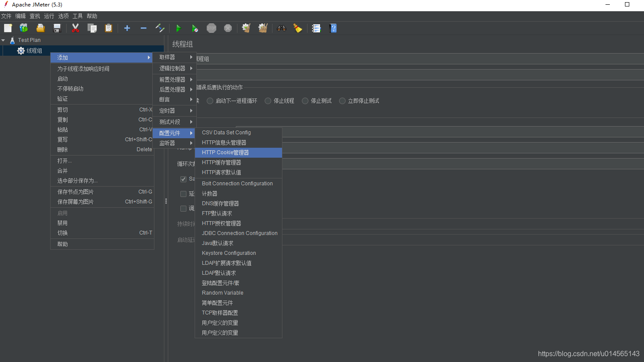Image resolution: width=644 pixels, height=362 pixels.
Task: Open the Templates toolbar icon
Action: 24,28
